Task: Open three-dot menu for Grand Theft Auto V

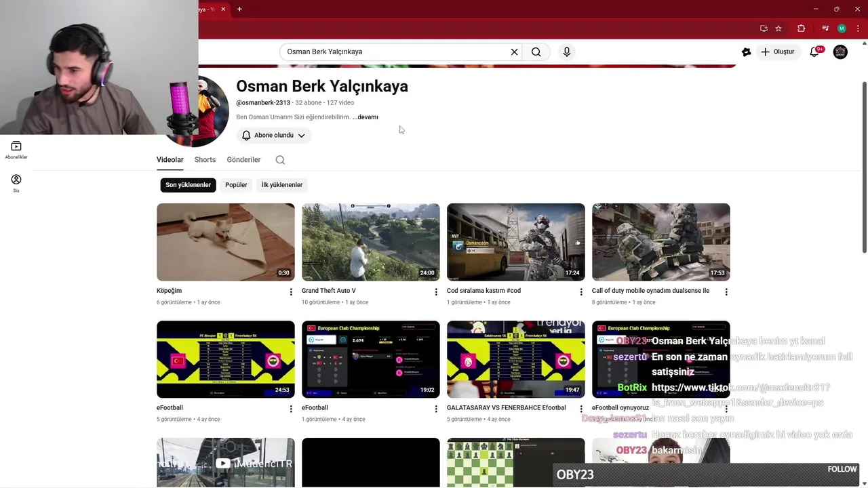Action: [x=436, y=292]
